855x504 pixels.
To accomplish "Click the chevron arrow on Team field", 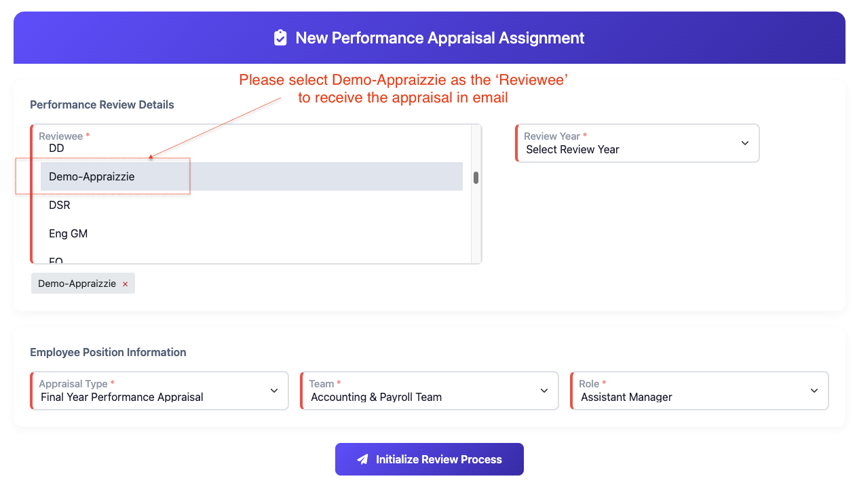I will [544, 391].
